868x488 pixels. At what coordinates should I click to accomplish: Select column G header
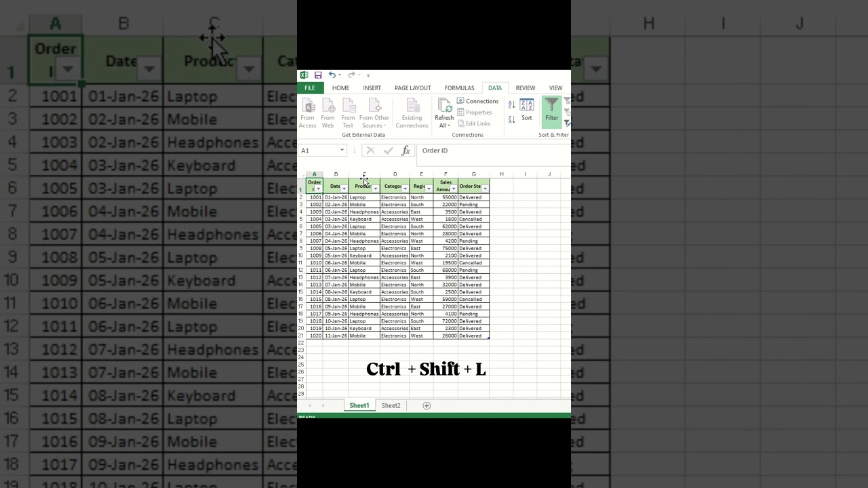(473, 174)
